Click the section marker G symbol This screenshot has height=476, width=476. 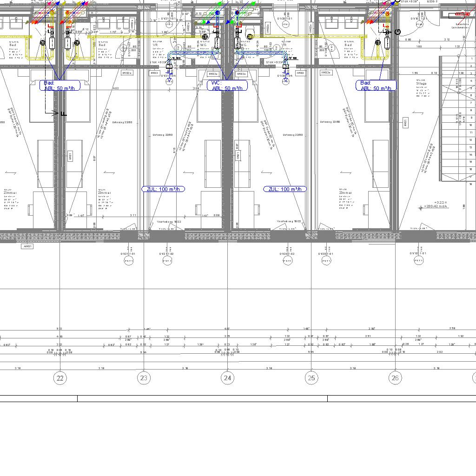coord(397,32)
